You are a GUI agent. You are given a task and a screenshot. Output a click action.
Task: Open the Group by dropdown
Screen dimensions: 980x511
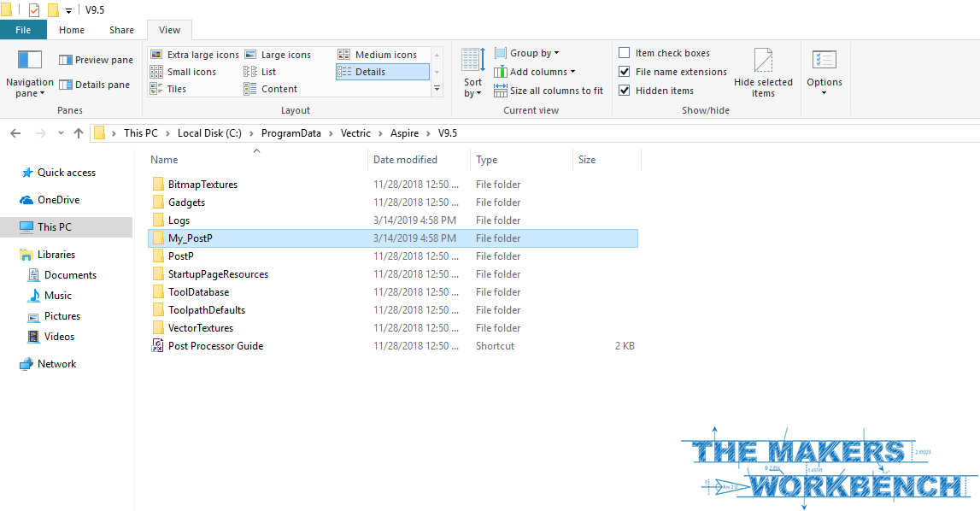527,53
